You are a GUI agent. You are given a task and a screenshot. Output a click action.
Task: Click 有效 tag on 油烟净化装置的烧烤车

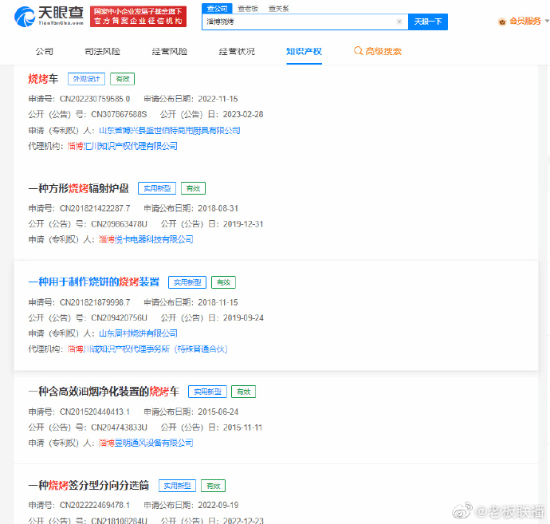point(243,391)
